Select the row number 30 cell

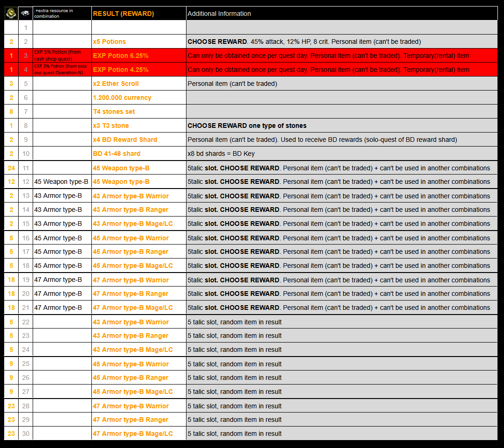point(26,434)
